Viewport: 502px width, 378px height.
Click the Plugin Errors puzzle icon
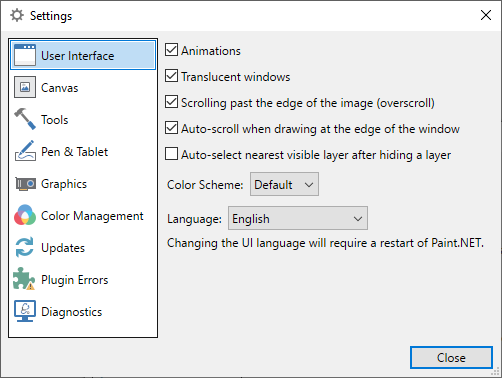pos(24,279)
